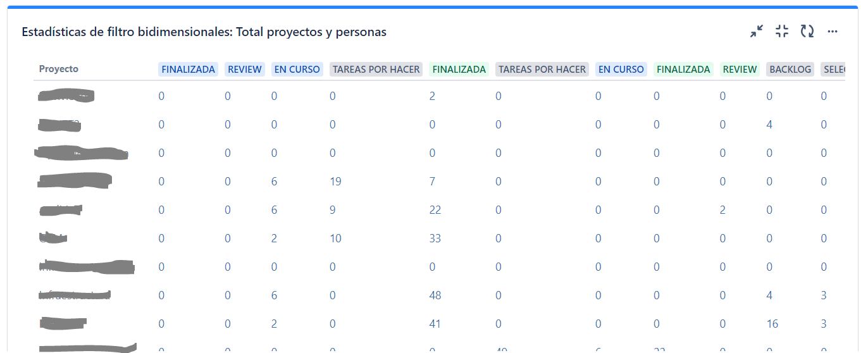This screenshot has width=868, height=353.
Task: Open the count 2 in the 22 row's REVIEW column
Action: 722,210
